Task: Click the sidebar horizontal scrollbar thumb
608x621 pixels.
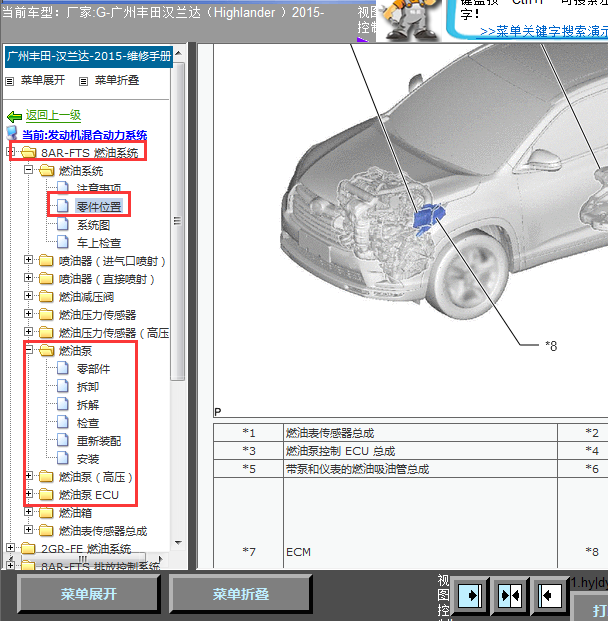Action: (82, 558)
